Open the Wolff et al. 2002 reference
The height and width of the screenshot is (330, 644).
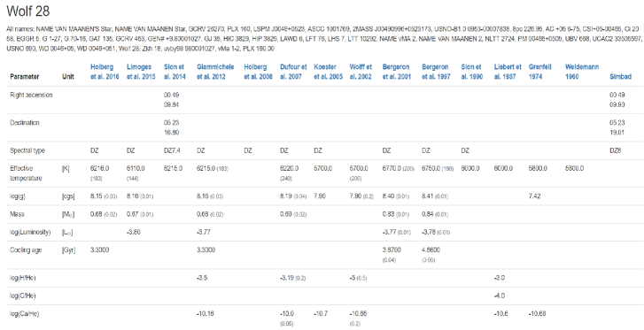(x=361, y=72)
